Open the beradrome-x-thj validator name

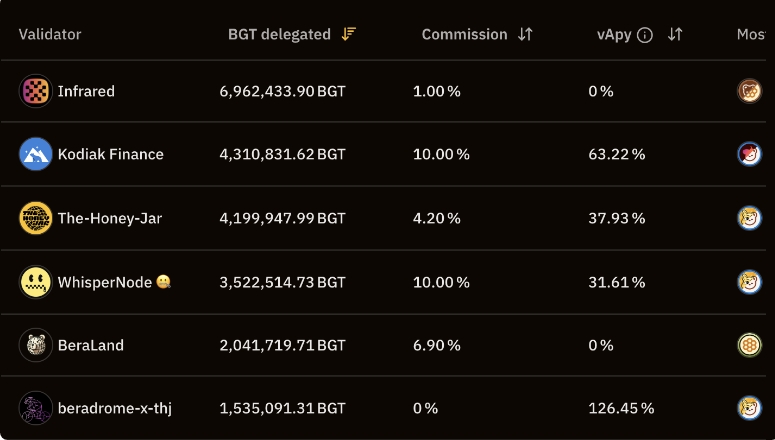[x=115, y=408]
